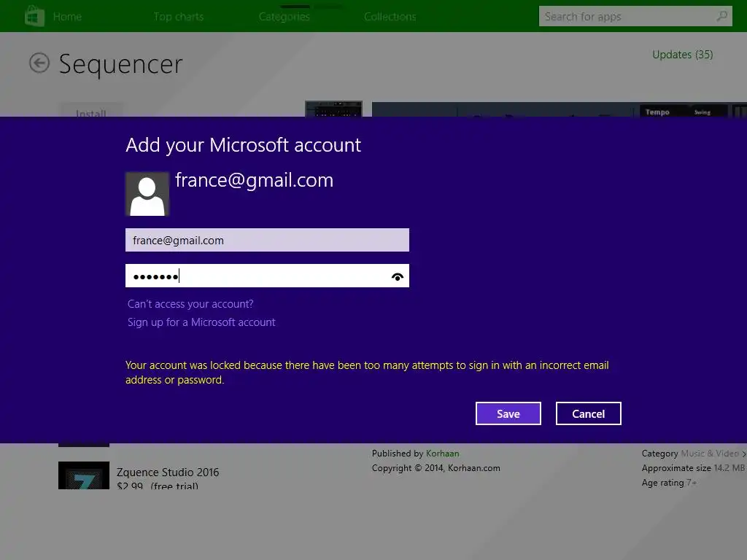
Task: Click the Install button
Action: [x=91, y=111]
